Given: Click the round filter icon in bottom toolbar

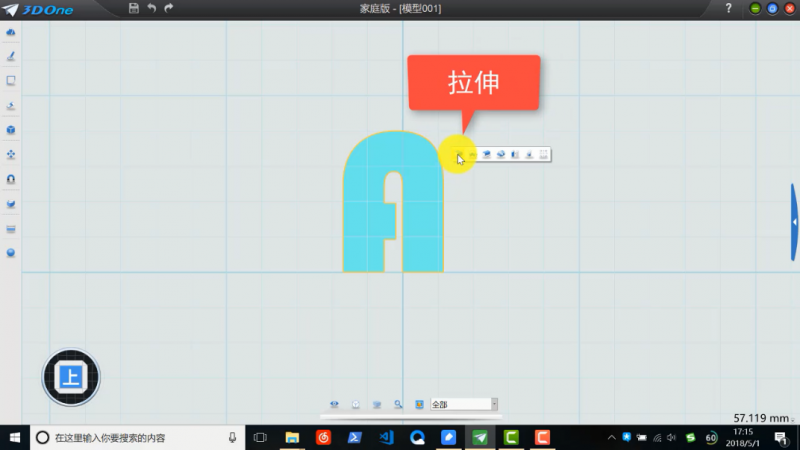Looking at the screenshot, I should pos(356,404).
